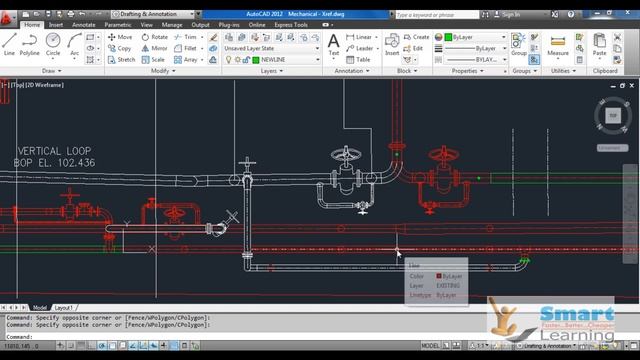Viewport: 640px width, 360px height.
Task: Open the Drafting & Annotation workspace dropdown
Action: coord(154,14)
